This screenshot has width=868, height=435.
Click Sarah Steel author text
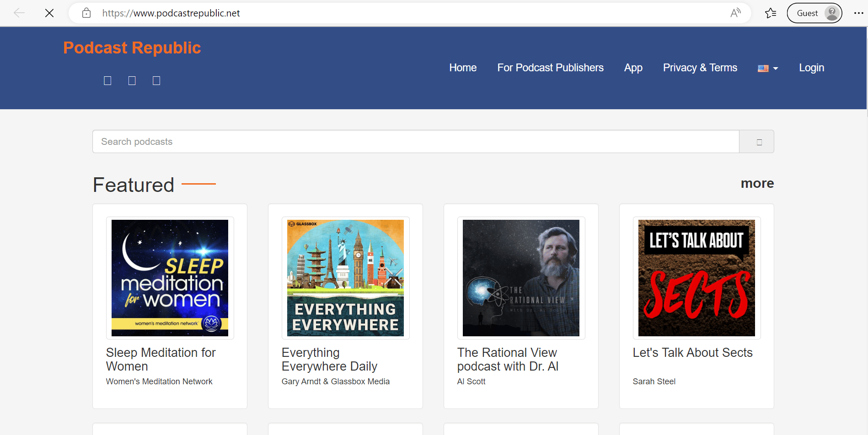click(654, 382)
